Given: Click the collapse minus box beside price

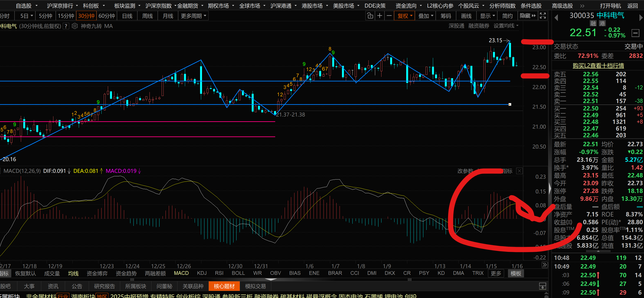Looking at the screenshot, I should click(635, 33).
